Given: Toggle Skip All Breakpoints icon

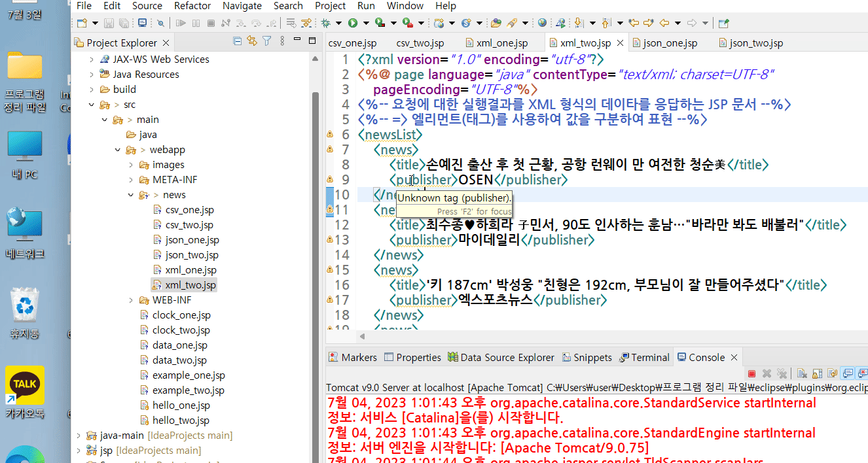Looking at the screenshot, I should 160,23.
